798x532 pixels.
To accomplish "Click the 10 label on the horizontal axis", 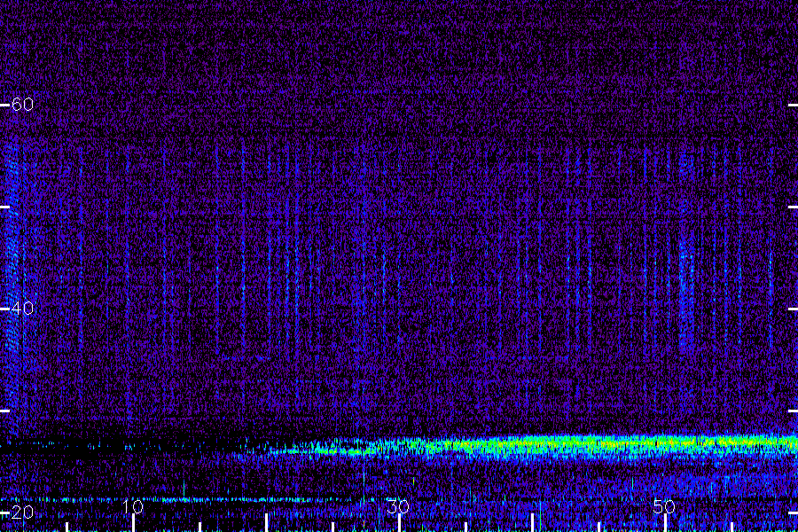I will (133, 506).
